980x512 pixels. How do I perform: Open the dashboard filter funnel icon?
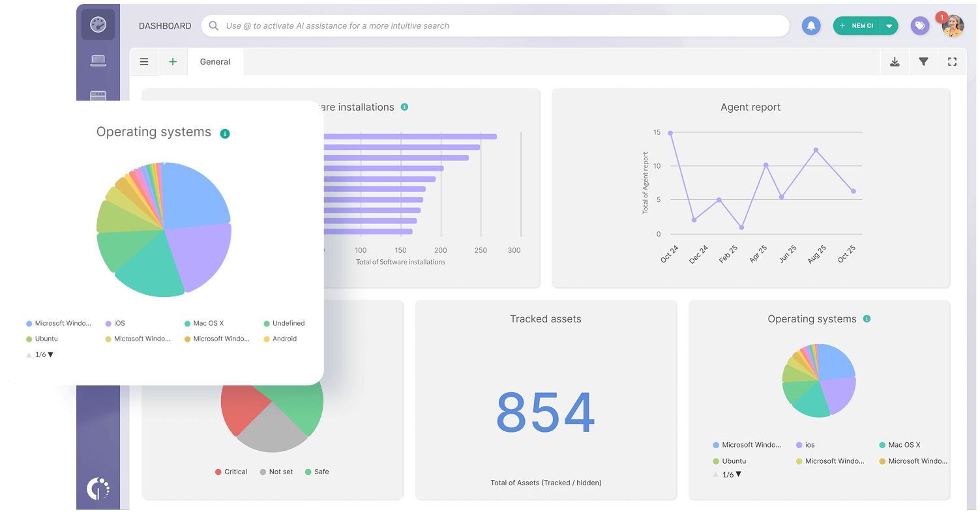click(923, 62)
